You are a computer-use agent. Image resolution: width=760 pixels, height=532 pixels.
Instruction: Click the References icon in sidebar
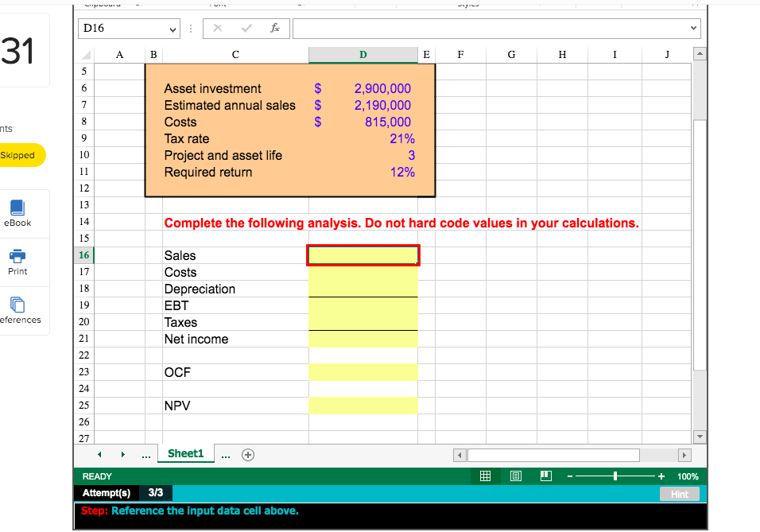tap(17, 305)
